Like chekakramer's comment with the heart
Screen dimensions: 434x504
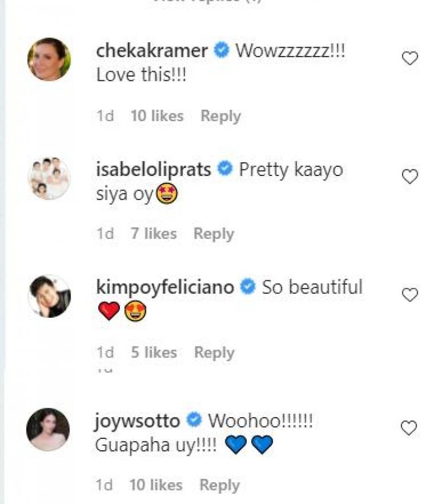(410, 58)
